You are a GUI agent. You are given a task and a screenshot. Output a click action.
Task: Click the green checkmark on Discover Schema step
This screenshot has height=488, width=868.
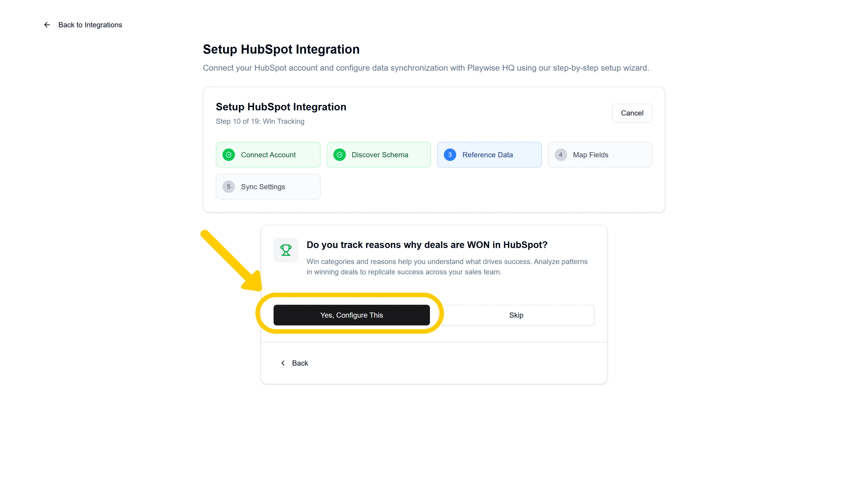tap(340, 155)
